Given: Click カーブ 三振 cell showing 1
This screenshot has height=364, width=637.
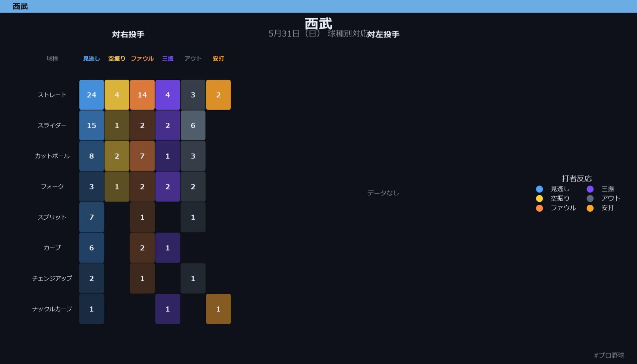Looking at the screenshot, I should point(168,248).
